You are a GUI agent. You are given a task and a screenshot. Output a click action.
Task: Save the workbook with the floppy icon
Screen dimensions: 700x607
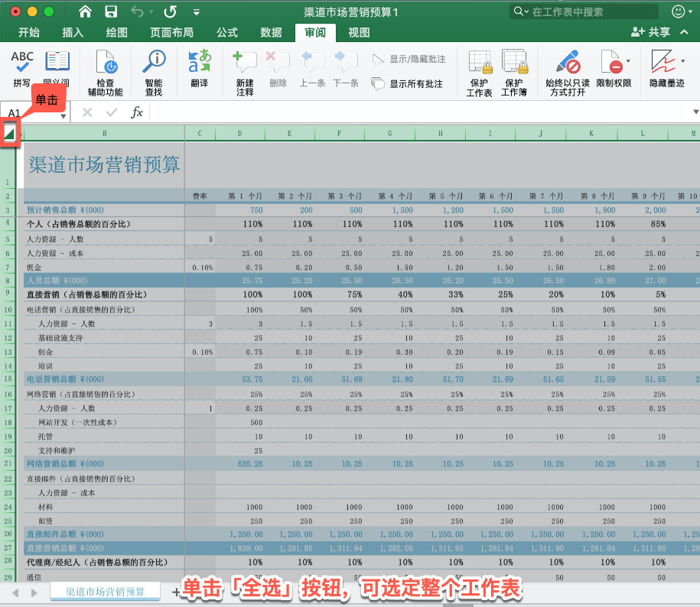(111, 11)
